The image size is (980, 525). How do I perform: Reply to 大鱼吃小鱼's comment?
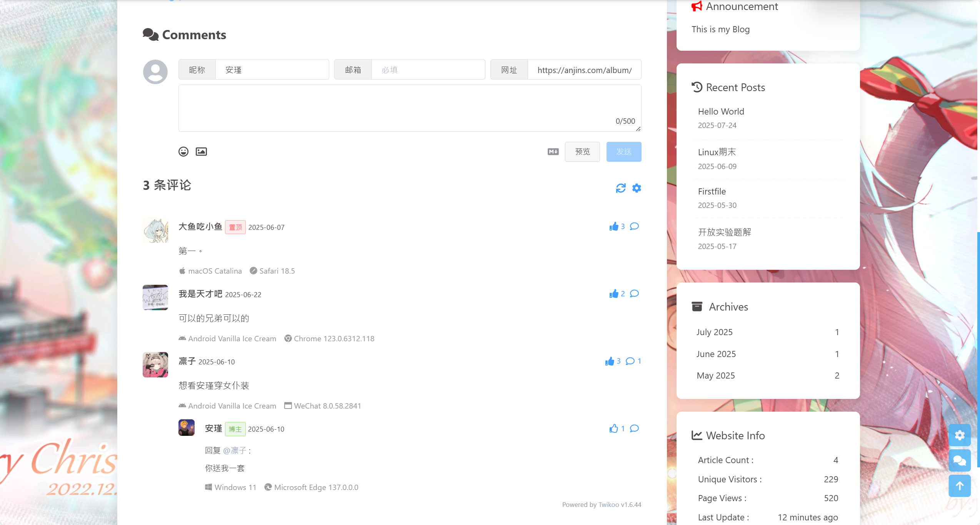[x=635, y=226]
